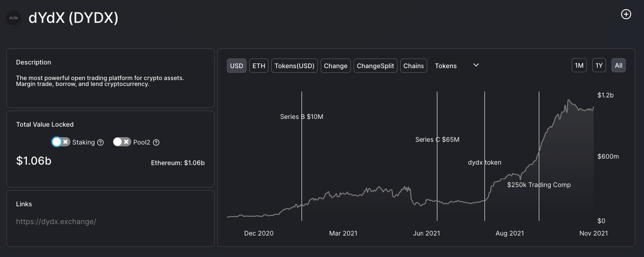Switch chart to ETH view
644x257 pixels.
[x=259, y=65]
